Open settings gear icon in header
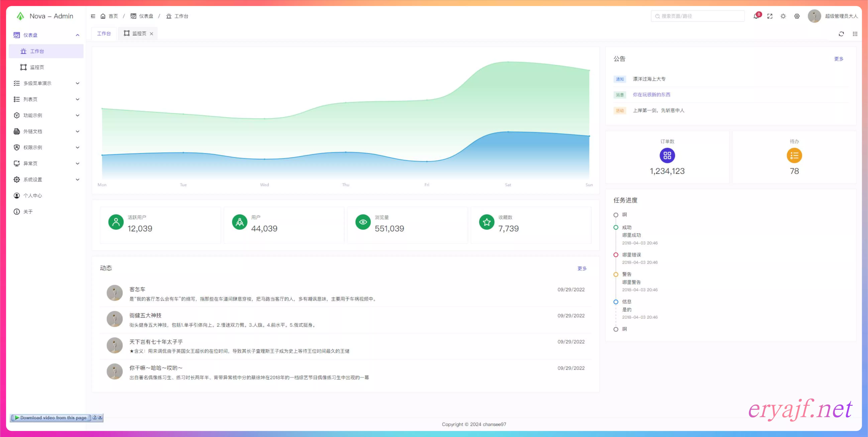Screen dimensions: 868x437 (797, 16)
